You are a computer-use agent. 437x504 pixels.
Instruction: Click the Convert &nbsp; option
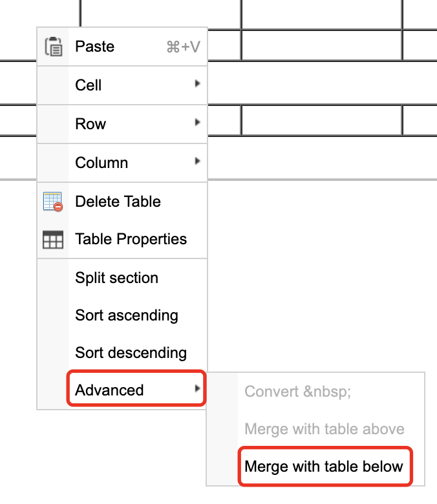tap(298, 392)
